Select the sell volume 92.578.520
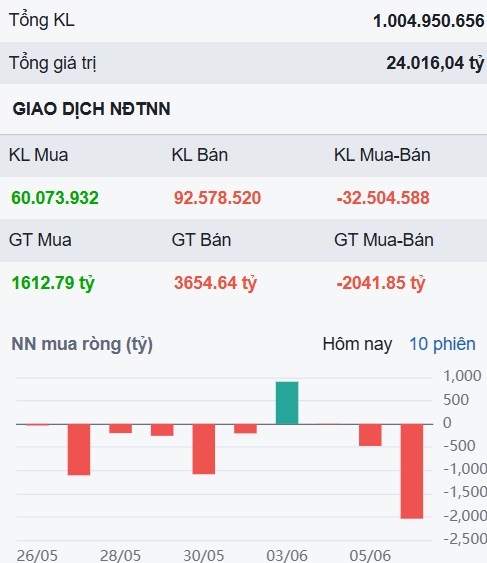 click(x=217, y=198)
